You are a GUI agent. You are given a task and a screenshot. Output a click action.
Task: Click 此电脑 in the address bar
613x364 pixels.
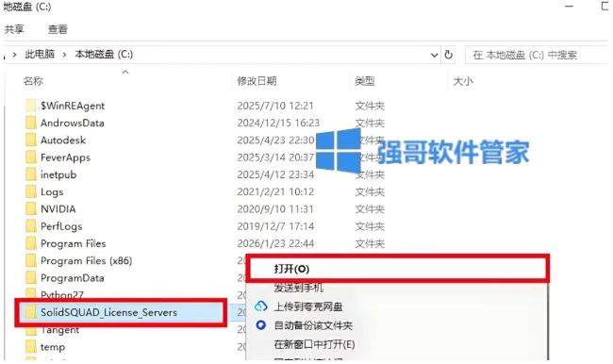pos(40,55)
